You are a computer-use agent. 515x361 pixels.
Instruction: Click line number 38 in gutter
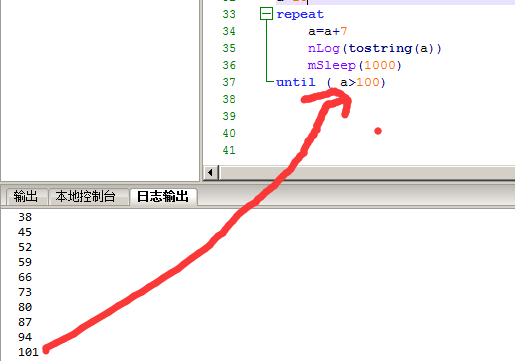[229, 99]
